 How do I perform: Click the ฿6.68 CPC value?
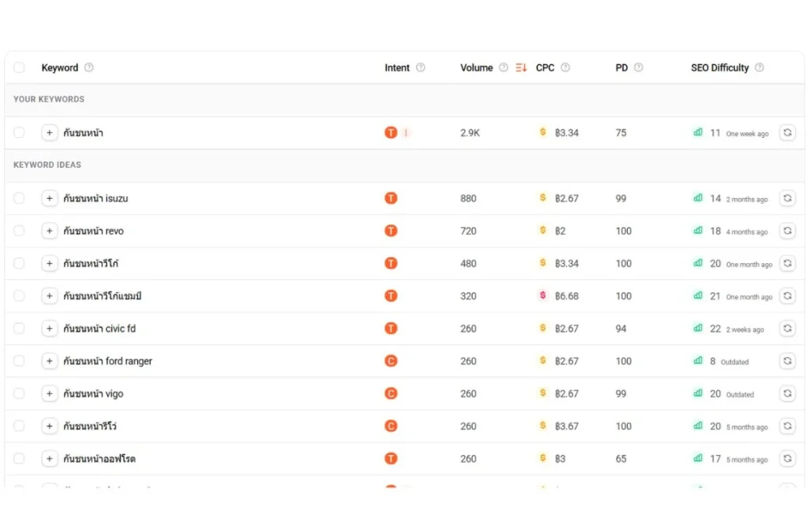566,297
